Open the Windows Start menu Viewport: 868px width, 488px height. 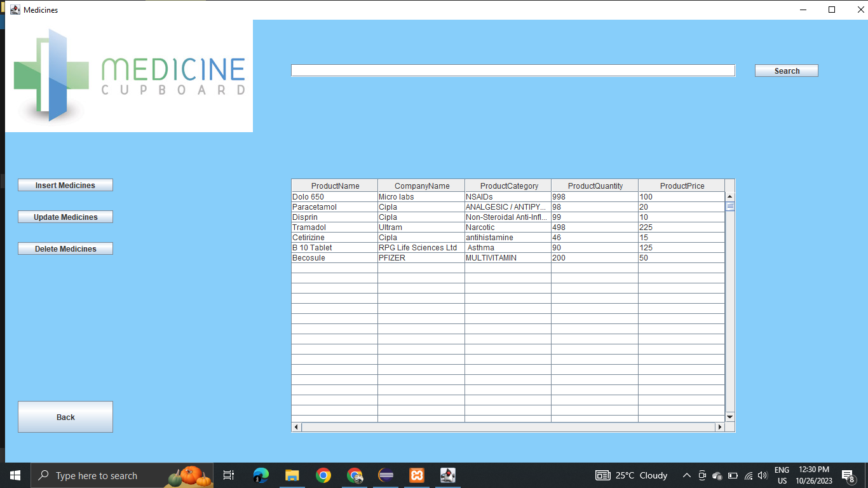(x=14, y=475)
